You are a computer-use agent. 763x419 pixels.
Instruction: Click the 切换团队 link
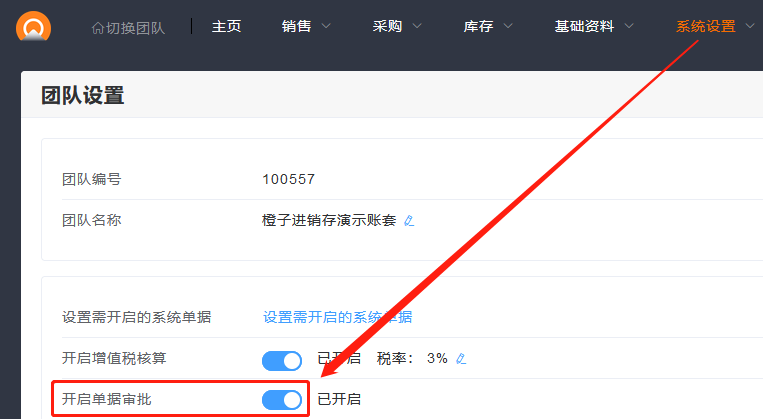pyautogui.click(x=136, y=27)
